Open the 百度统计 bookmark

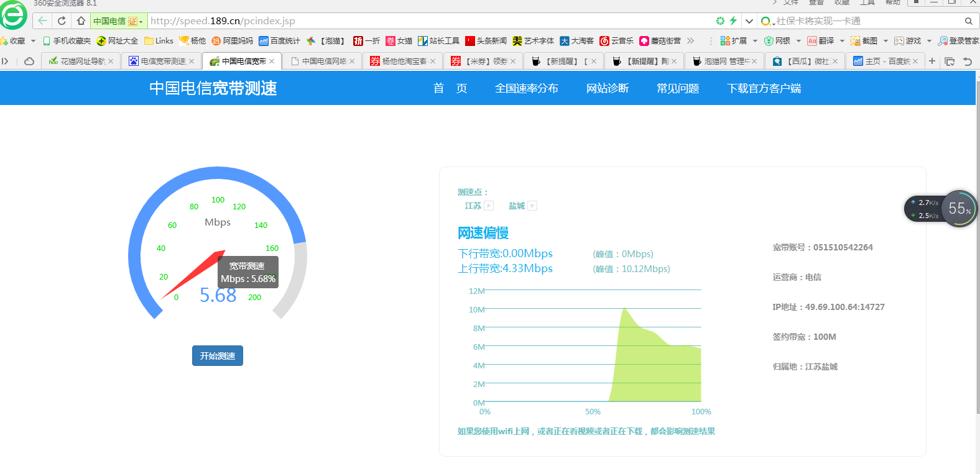click(279, 41)
